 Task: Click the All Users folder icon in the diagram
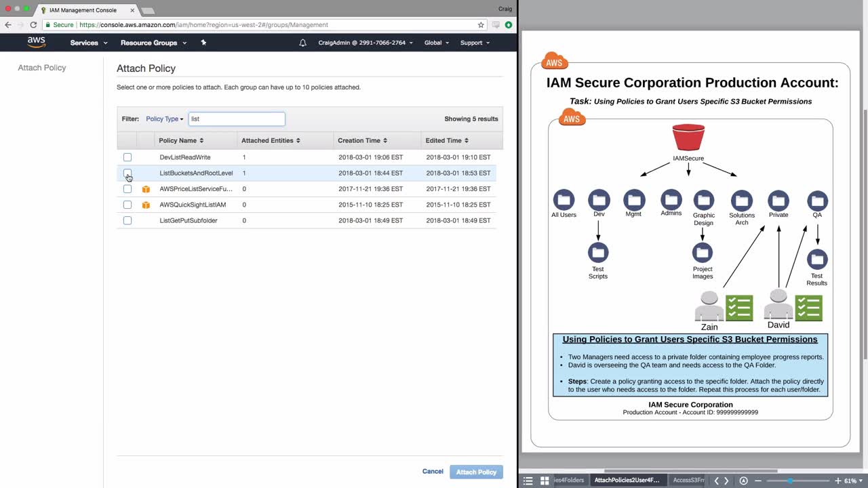point(564,200)
